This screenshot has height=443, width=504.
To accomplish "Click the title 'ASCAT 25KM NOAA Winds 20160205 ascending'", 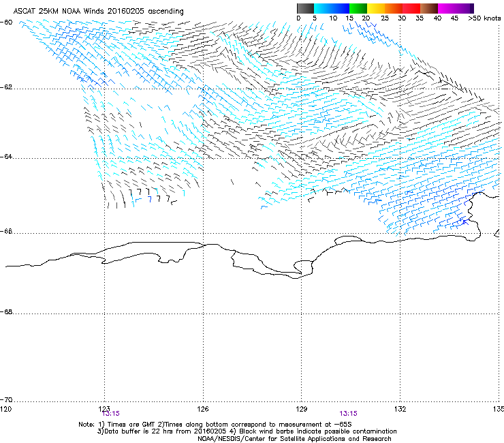I will (x=98, y=12).
